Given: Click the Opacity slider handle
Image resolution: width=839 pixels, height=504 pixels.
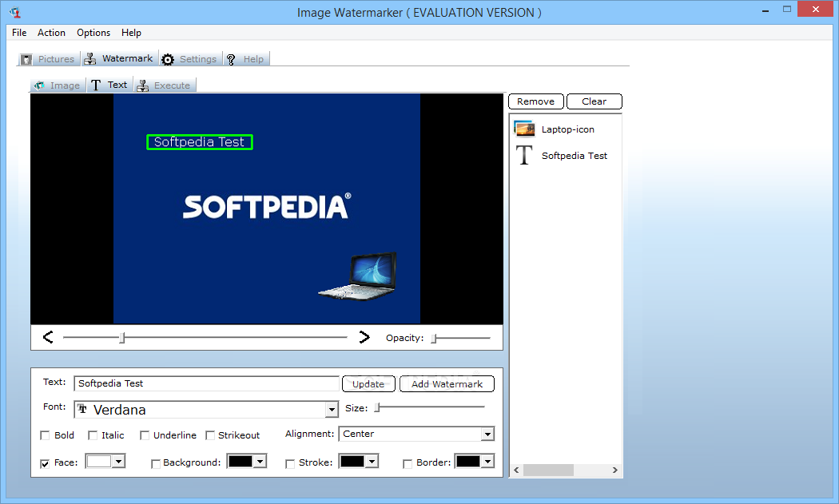Looking at the screenshot, I should pyautogui.click(x=434, y=338).
